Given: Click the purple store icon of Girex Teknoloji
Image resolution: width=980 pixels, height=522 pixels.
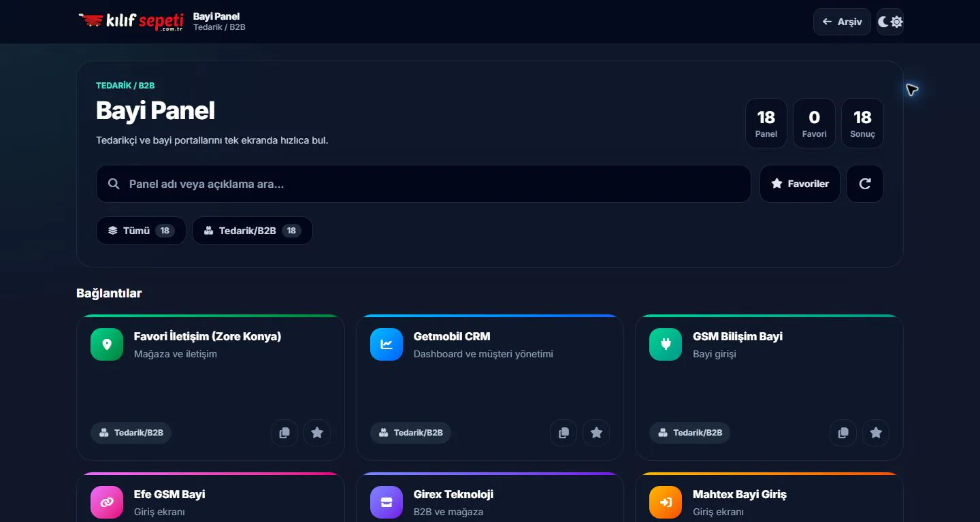Looking at the screenshot, I should click(387, 502).
